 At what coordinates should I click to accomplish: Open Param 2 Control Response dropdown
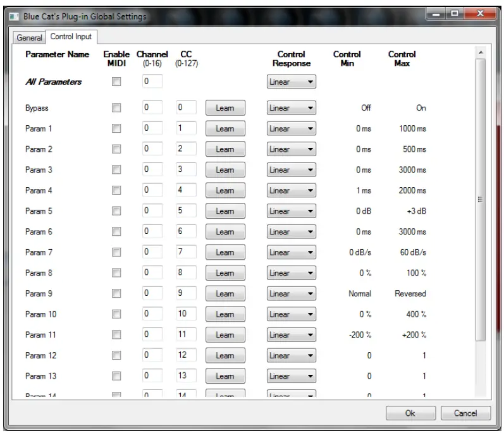(292, 149)
